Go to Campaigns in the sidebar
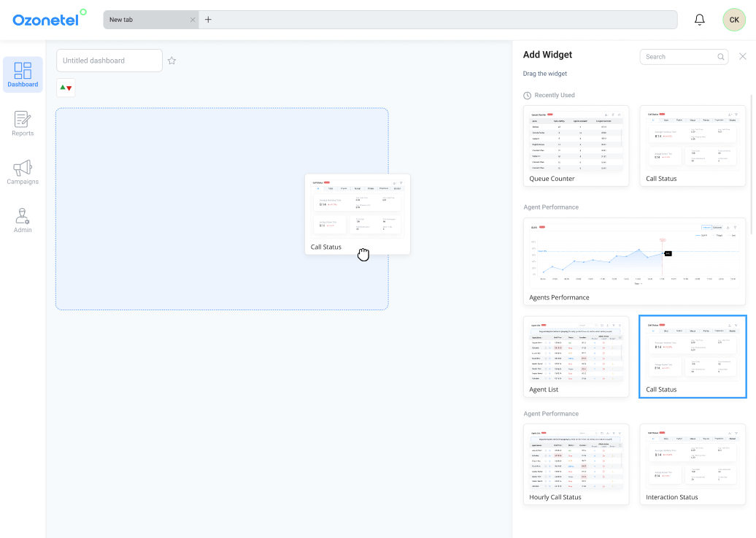This screenshot has height=538, width=756. click(23, 172)
